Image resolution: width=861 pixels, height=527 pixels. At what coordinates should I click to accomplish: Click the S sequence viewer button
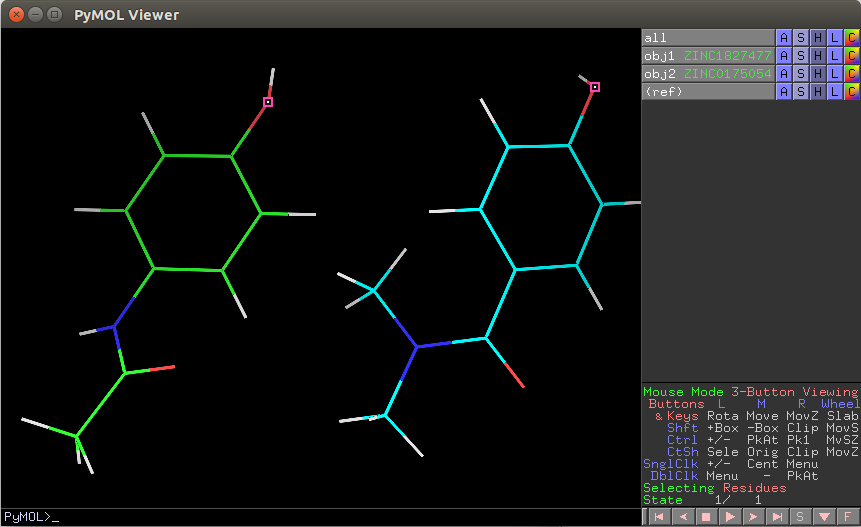coord(799,517)
